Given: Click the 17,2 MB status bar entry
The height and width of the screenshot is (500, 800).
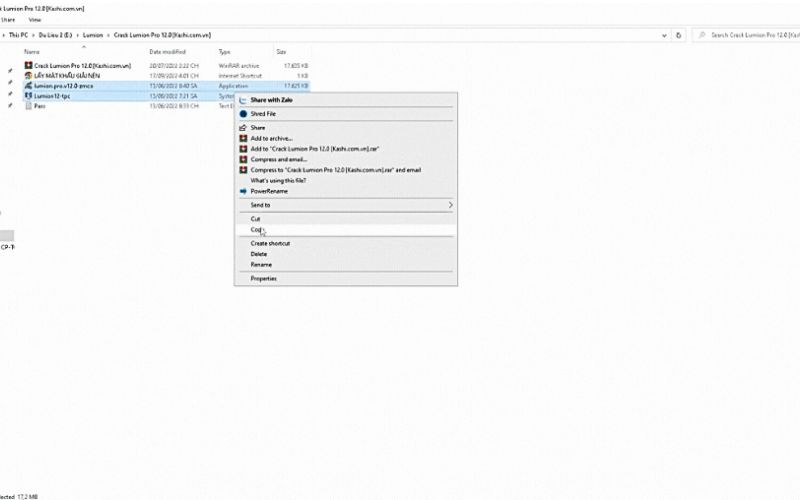Looking at the screenshot, I should point(28,496).
